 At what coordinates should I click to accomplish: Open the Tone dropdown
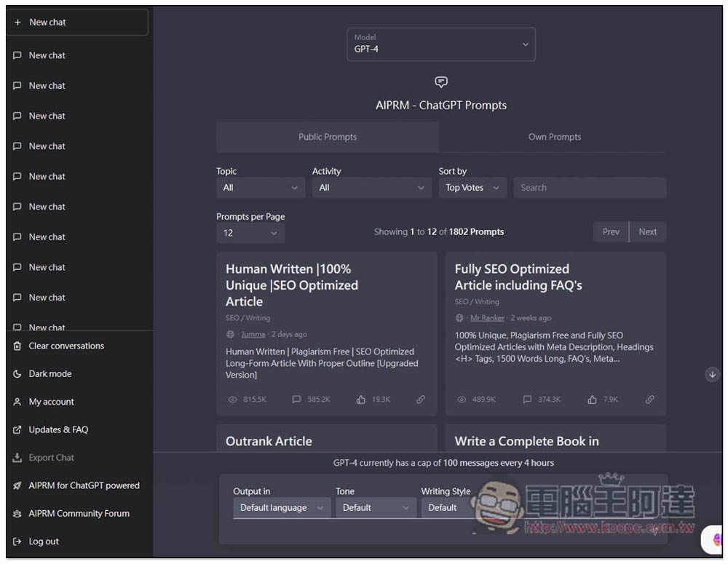coord(376,507)
